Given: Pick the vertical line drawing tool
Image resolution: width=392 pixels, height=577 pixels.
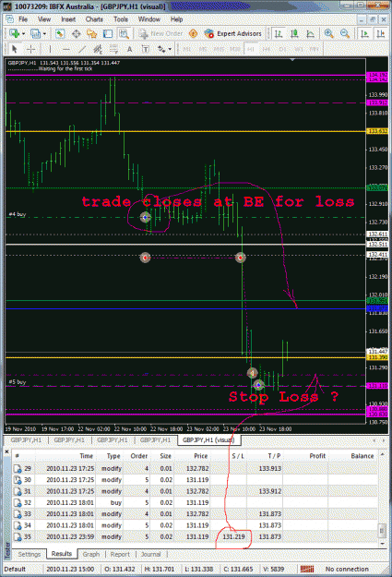Looking at the screenshot, I should [x=50, y=49].
